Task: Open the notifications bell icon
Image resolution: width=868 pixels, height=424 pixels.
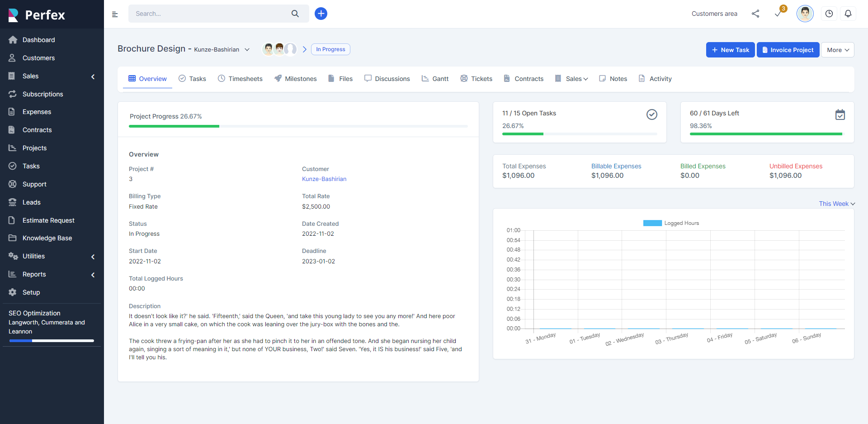Action: tap(848, 14)
